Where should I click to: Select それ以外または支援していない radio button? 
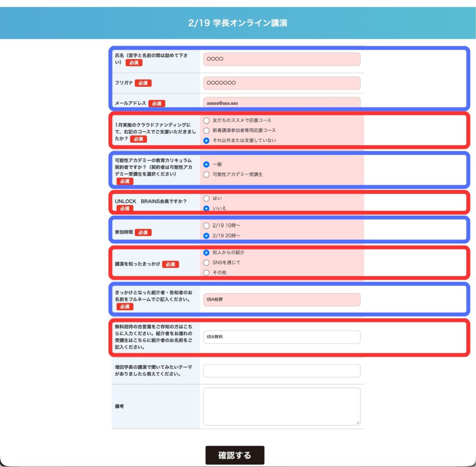tap(207, 140)
